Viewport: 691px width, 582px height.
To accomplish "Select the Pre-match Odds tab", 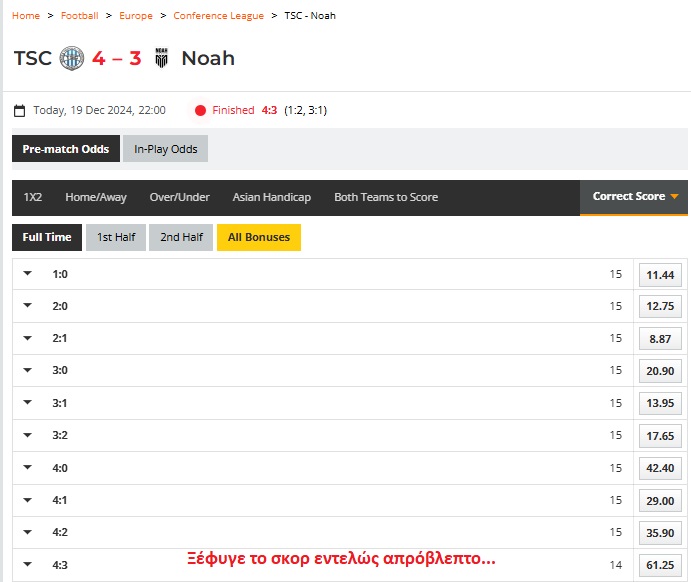I will [x=66, y=149].
